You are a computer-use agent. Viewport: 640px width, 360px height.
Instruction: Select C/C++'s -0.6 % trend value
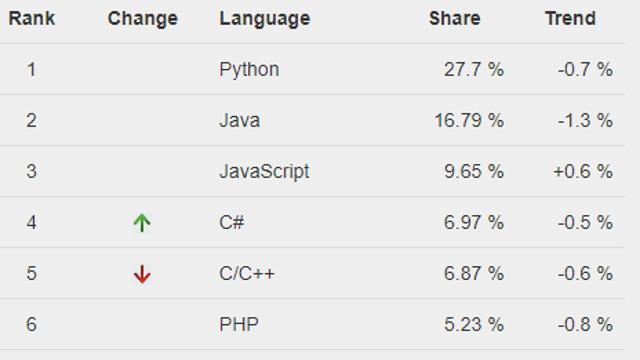585,273
